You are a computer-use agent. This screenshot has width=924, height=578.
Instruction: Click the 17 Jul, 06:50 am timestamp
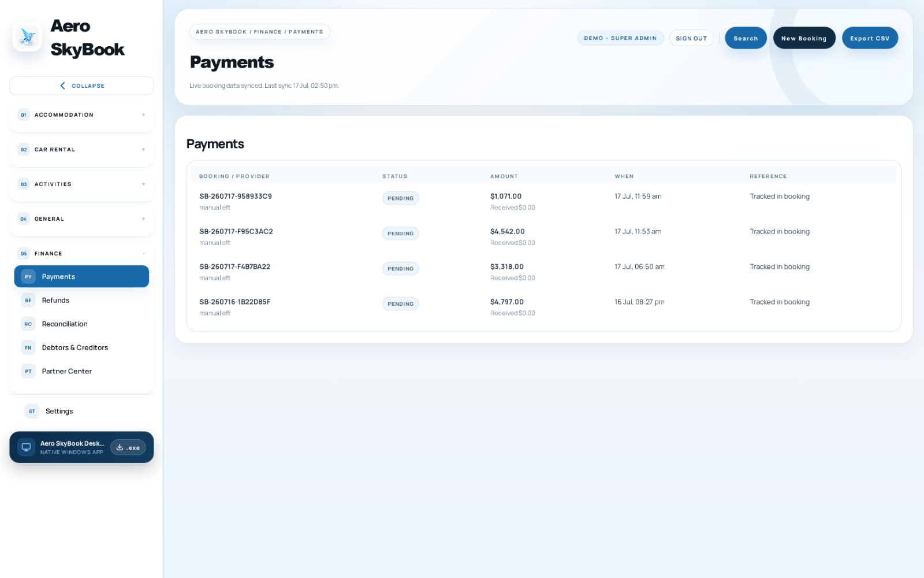click(x=639, y=267)
